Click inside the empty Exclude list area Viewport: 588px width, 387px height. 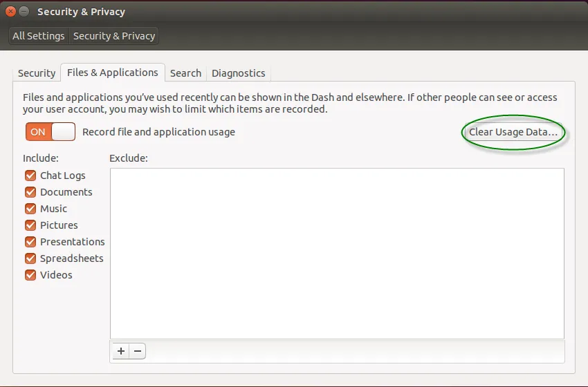tap(337, 253)
